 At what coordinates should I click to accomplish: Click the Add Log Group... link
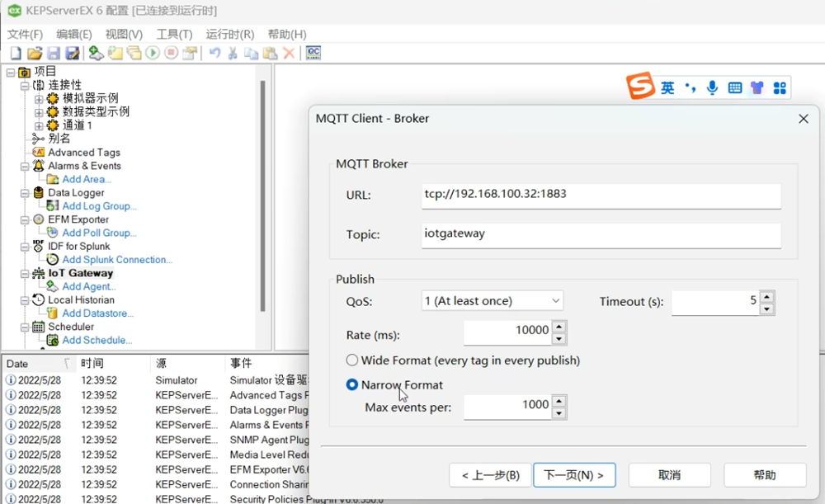point(99,205)
